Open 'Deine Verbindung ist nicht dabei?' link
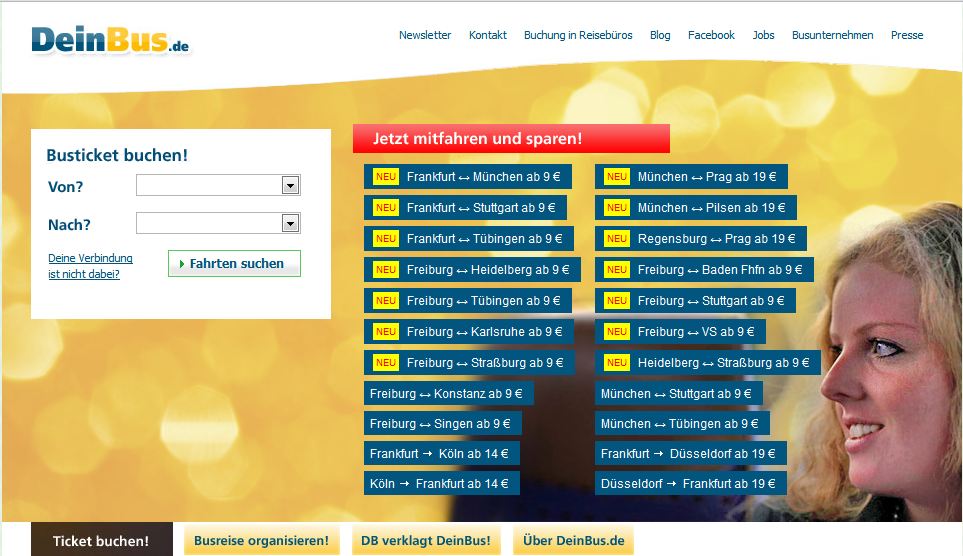 90,266
